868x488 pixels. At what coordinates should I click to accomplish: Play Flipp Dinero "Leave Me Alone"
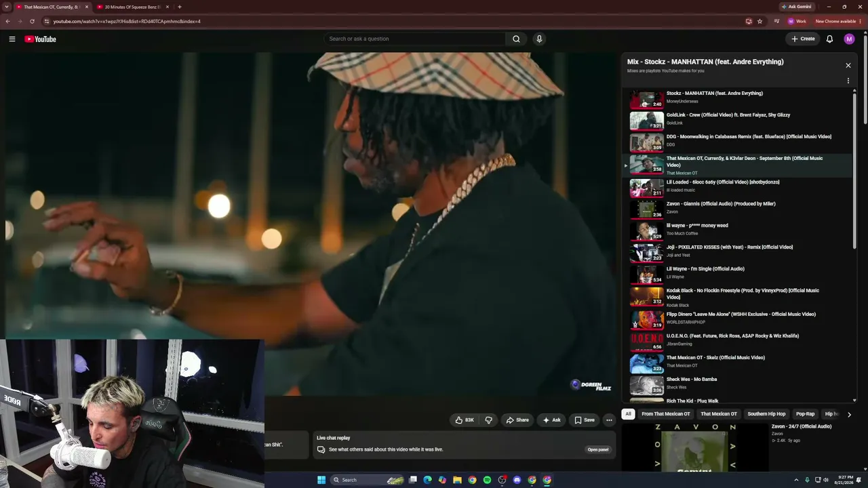click(738, 319)
